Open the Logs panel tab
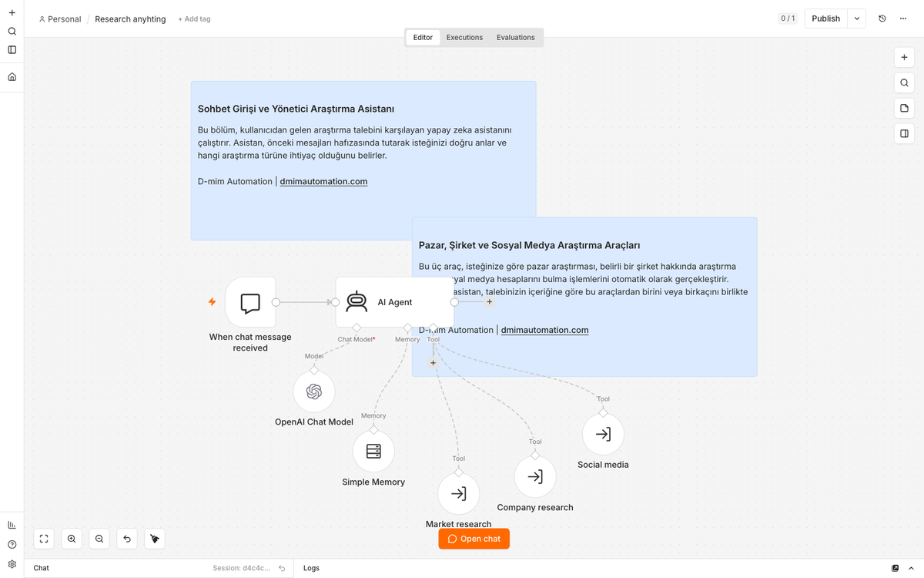This screenshot has height=578, width=924. tap(311, 568)
